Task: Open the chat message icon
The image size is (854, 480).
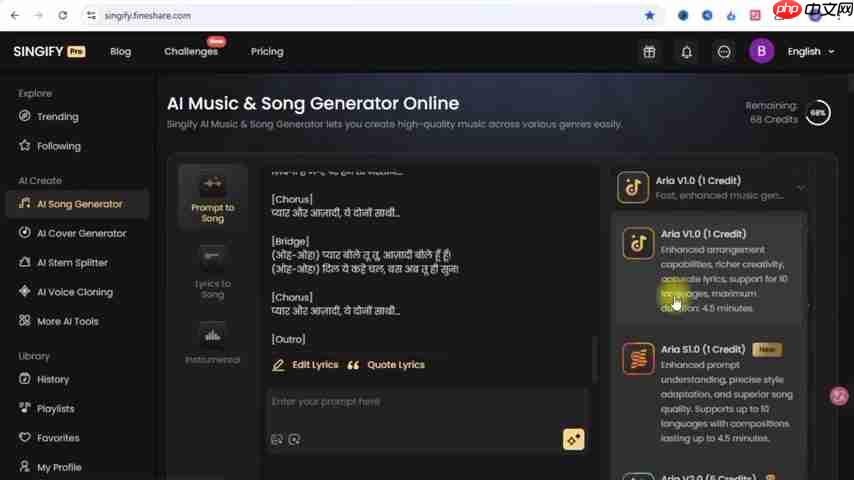Action: (x=724, y=52)
